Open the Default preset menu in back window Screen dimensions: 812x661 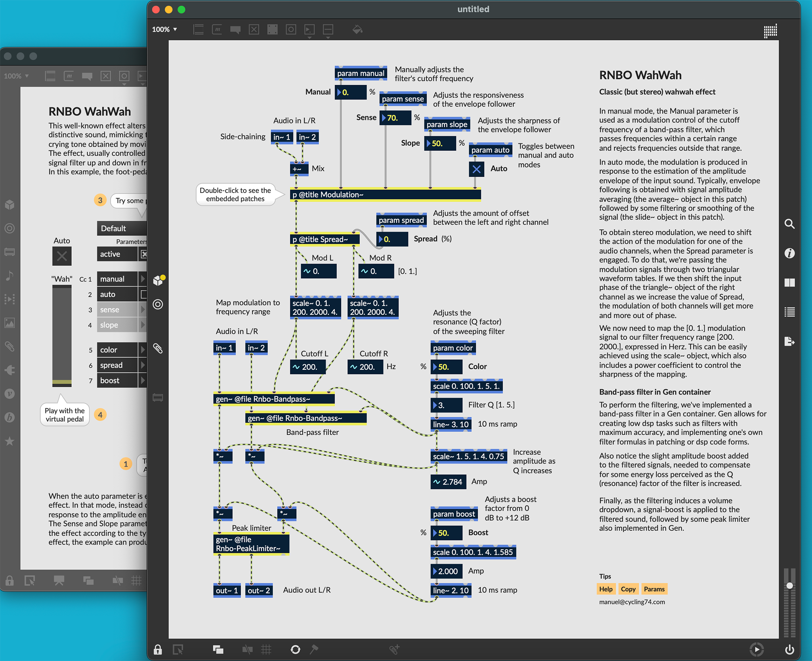pyautogui.click(x=122, y=228)
